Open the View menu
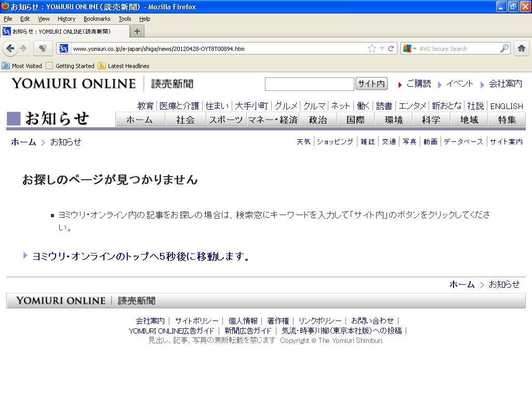Screen dimensions: 532x399 (44, 19)
